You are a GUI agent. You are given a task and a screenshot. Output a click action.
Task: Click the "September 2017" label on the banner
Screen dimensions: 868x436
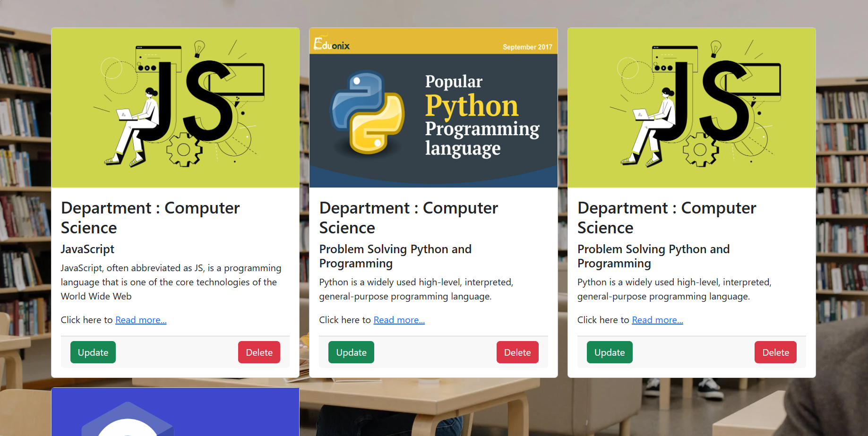point(528,47)
